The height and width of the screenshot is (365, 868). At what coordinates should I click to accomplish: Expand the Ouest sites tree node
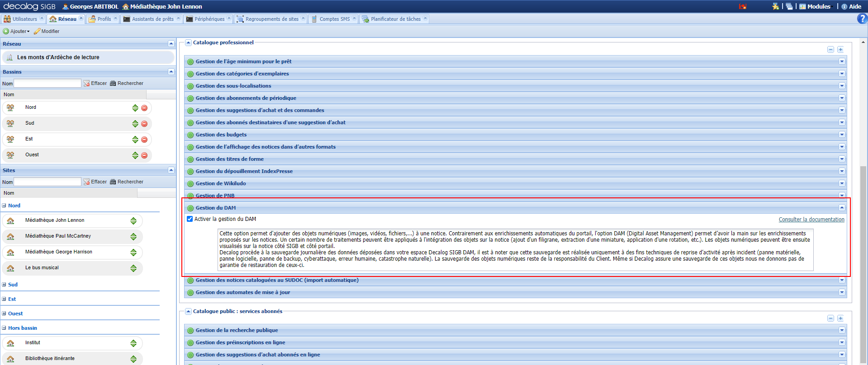point(4,314)
